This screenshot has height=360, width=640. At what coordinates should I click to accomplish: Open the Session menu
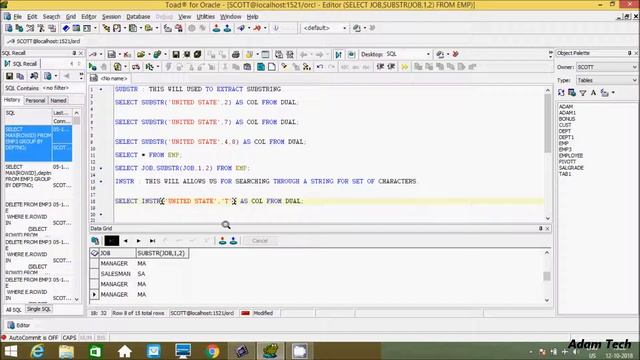(x=111, y=17)
